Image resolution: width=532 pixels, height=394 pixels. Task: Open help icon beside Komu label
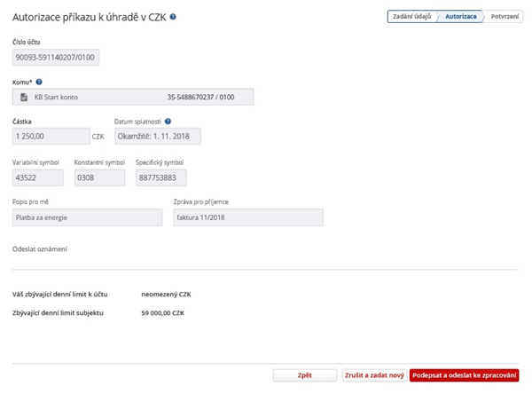pyautogui.click(x=39, y=82)
